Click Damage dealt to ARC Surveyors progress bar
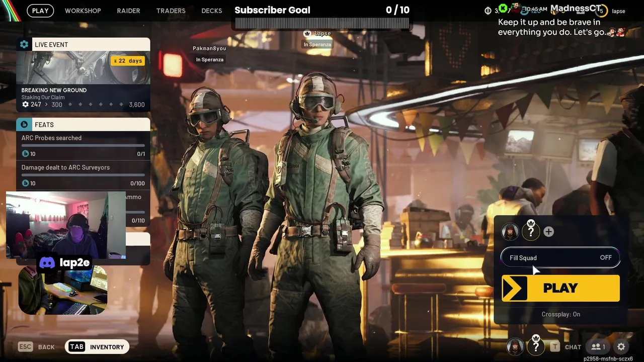The image size is (644, 362). 83,175
